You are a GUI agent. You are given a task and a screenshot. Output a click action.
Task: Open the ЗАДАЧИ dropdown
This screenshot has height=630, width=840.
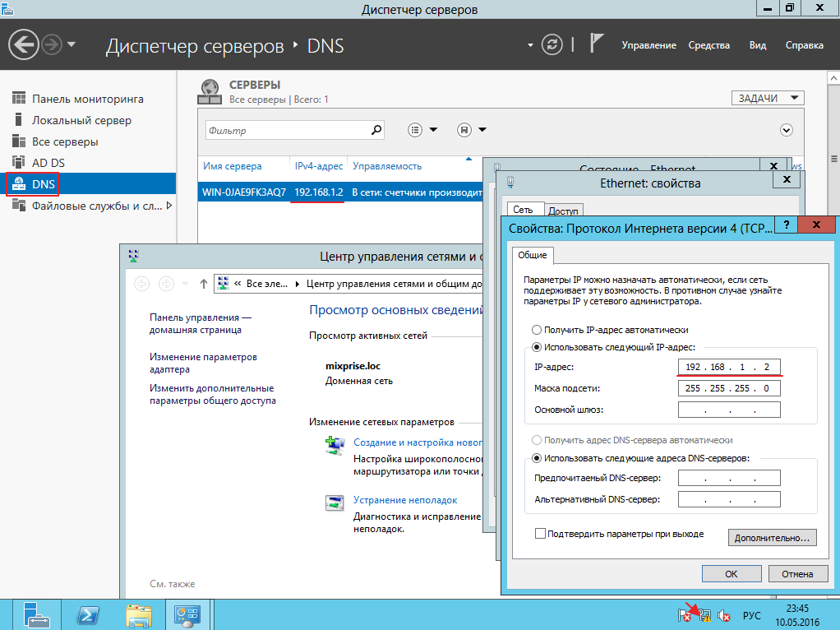(x=767, y=98)
